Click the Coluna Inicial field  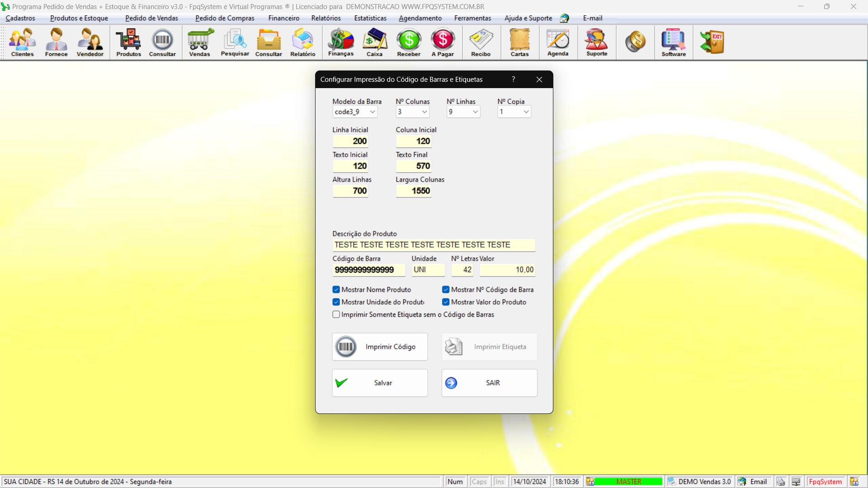coord(414,141)
